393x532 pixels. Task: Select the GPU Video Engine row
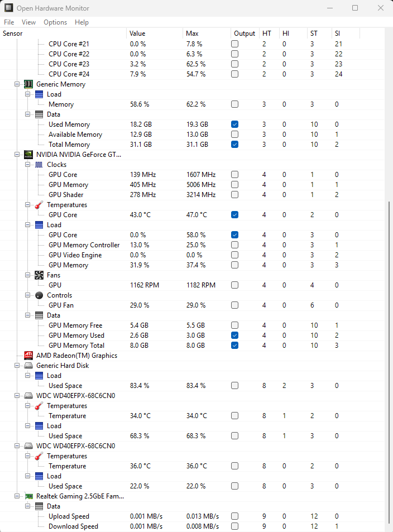point(192,255)
